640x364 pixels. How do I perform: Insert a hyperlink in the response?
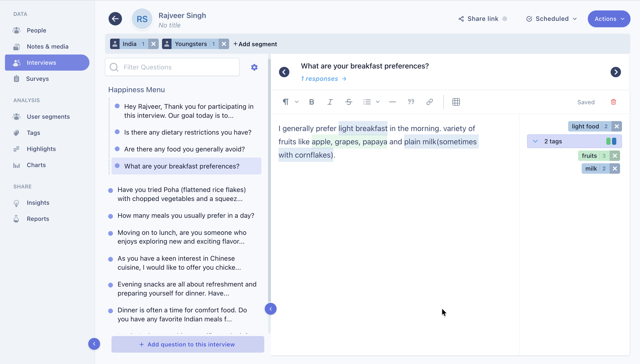click(429, 102)
